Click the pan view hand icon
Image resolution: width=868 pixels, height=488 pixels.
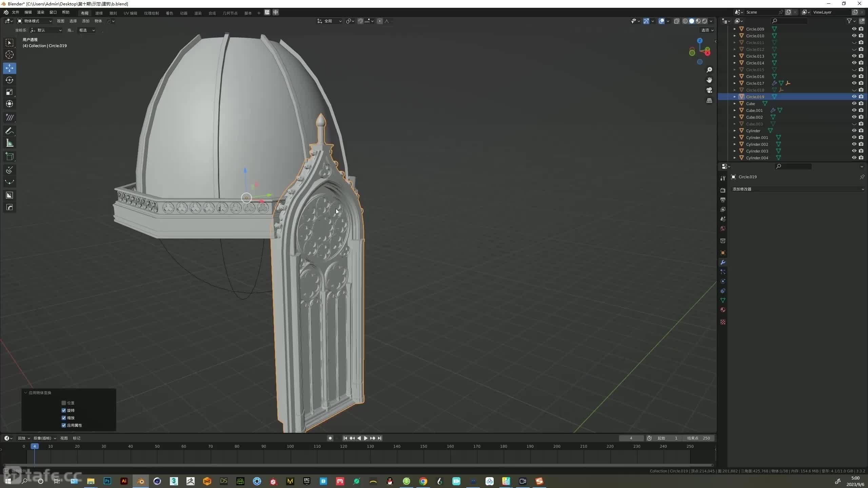[709, 80]
